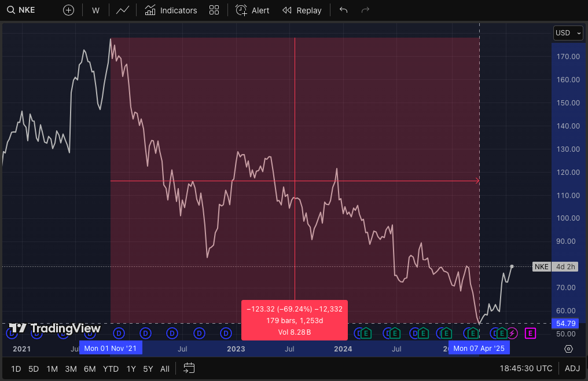Select the 1M date range
588x381 pixels.
52,369
